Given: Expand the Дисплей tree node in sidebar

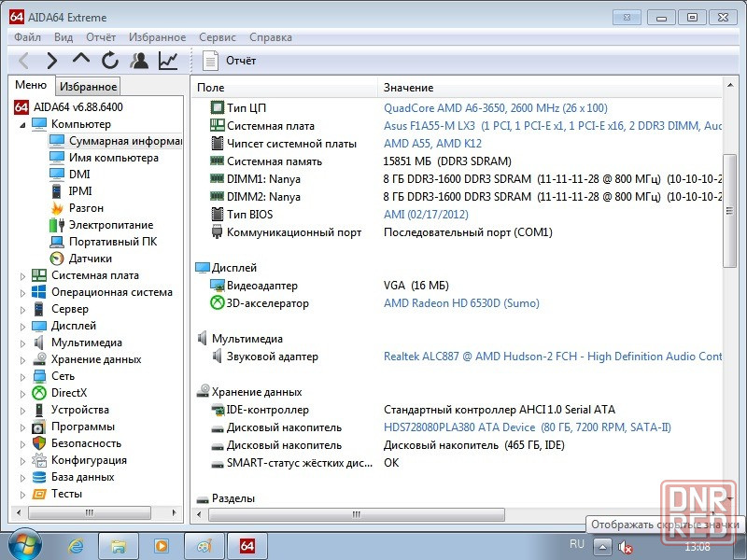Looking at the screenshot, I should pyautogui.click(x=22, y=327).
